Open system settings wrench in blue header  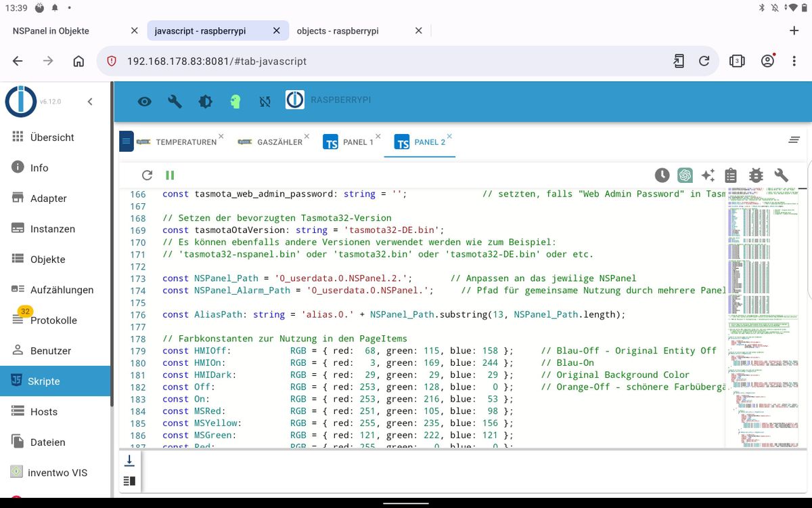(175, 102)
